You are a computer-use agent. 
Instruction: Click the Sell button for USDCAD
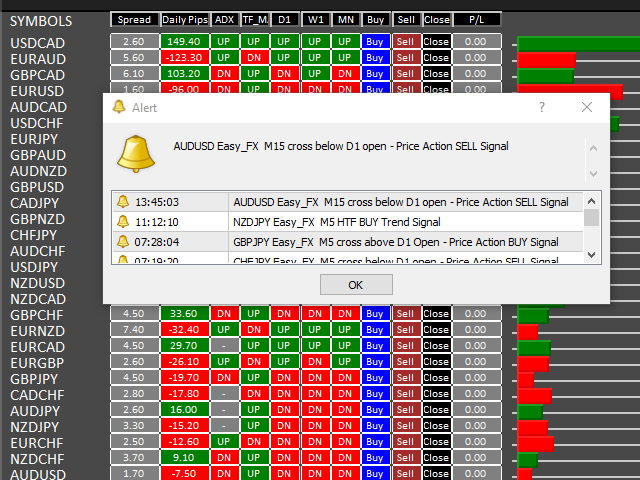406,42
